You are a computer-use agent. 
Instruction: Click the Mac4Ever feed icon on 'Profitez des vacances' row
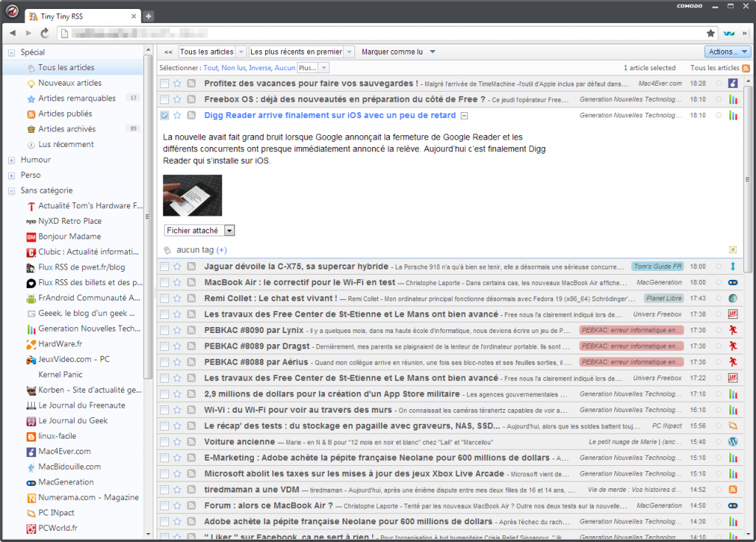(733, 83)
